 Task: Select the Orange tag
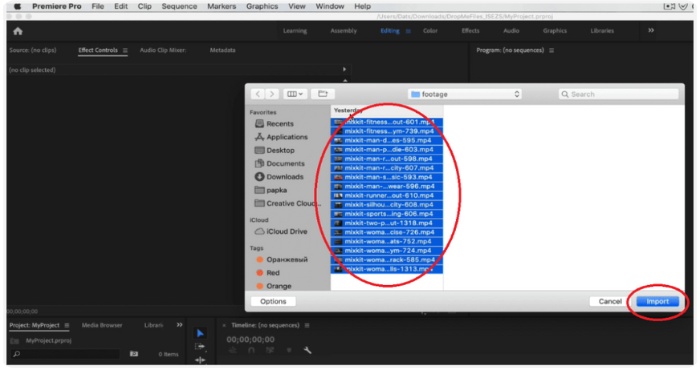tap(274, 286)
